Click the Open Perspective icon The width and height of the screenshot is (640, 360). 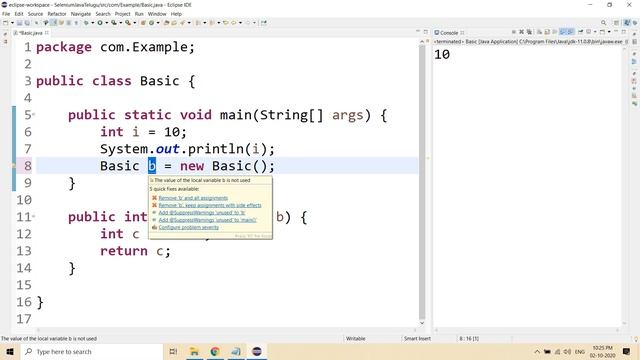point(616,23)
